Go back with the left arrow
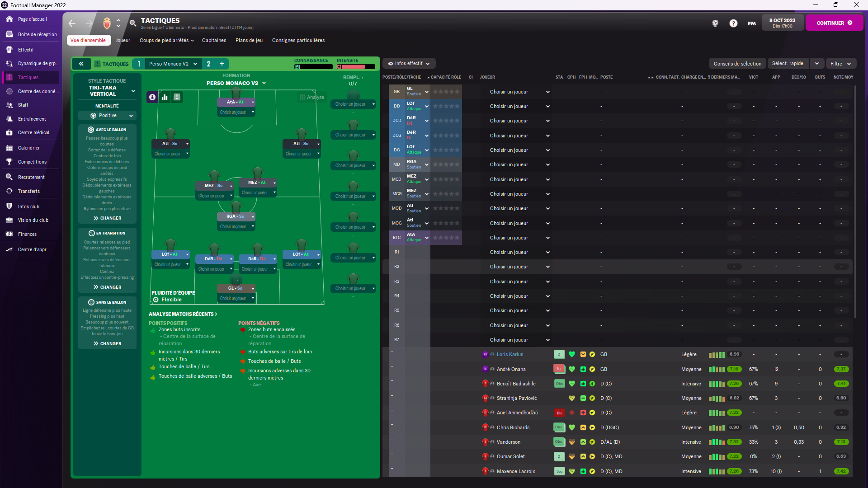Screen dimensions: 868x488 [x=72, y=23]
